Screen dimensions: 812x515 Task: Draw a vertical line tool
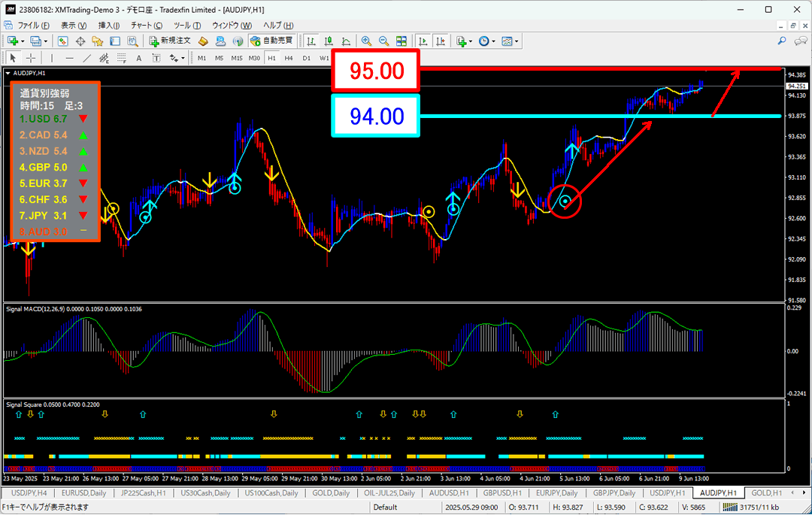[x=52, y=58]
